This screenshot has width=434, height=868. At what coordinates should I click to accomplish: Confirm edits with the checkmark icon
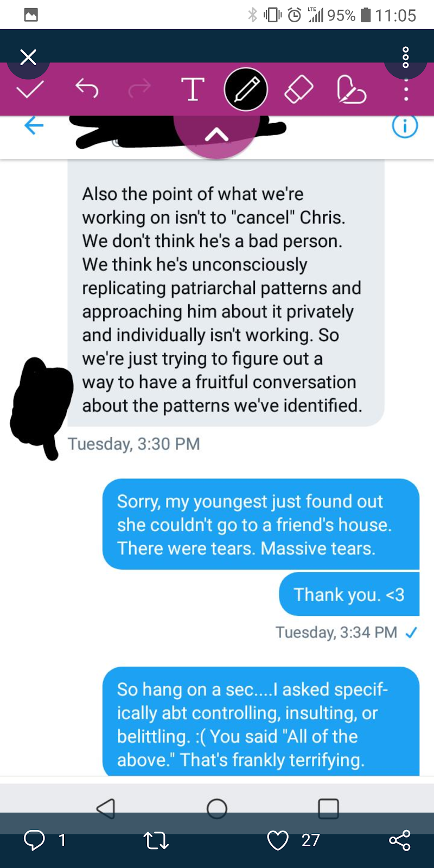click(x=30, y=89)
